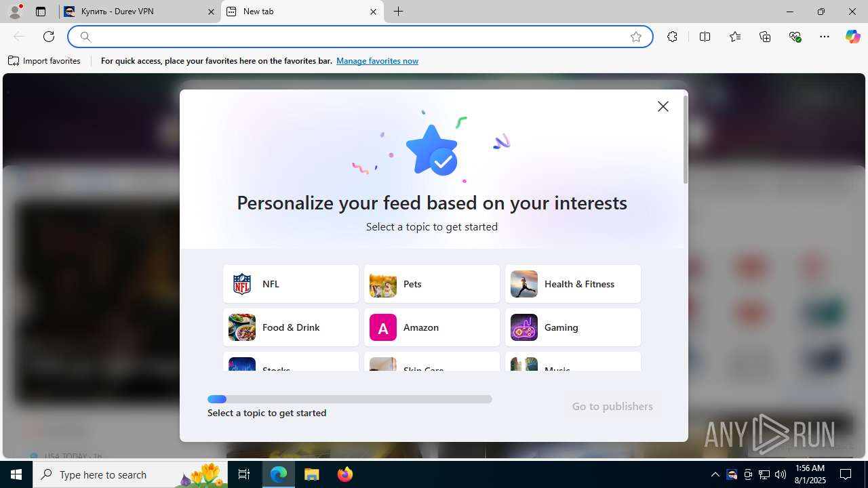
Task: Toggle split screen view
Action: pyautogui.click(x=705, y=37)
